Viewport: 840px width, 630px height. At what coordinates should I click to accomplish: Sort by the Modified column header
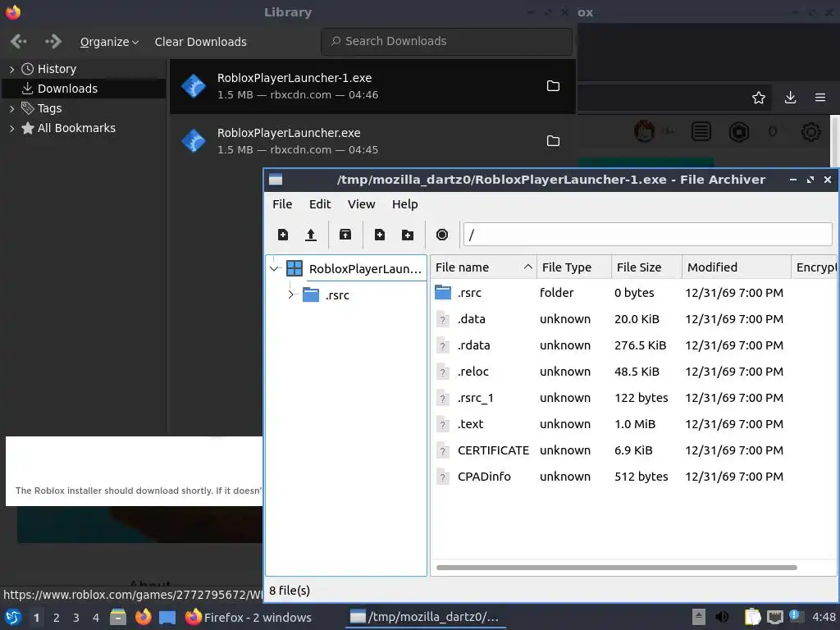coord(737,267)
